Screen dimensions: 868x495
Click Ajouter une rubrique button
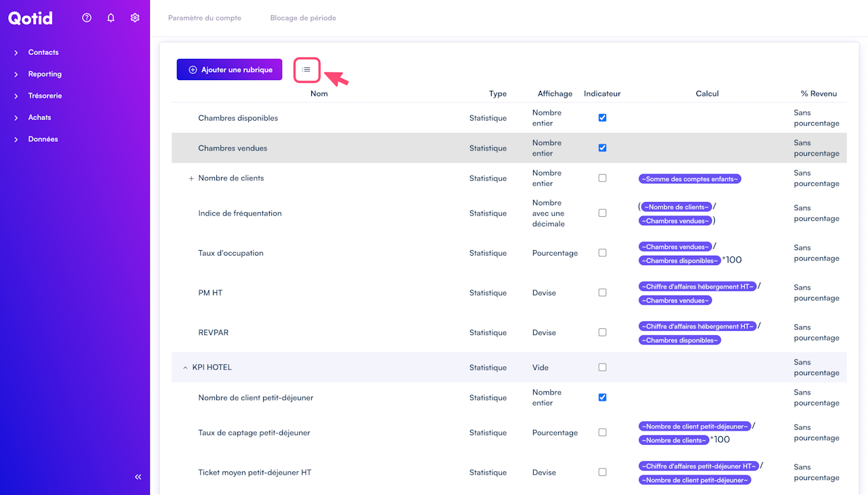pos(229,70)
